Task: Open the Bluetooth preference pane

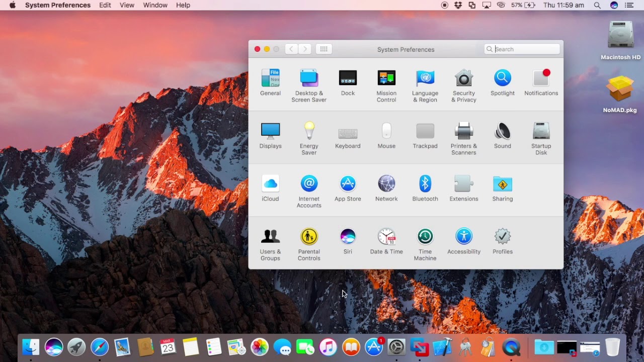Action: 425,188
